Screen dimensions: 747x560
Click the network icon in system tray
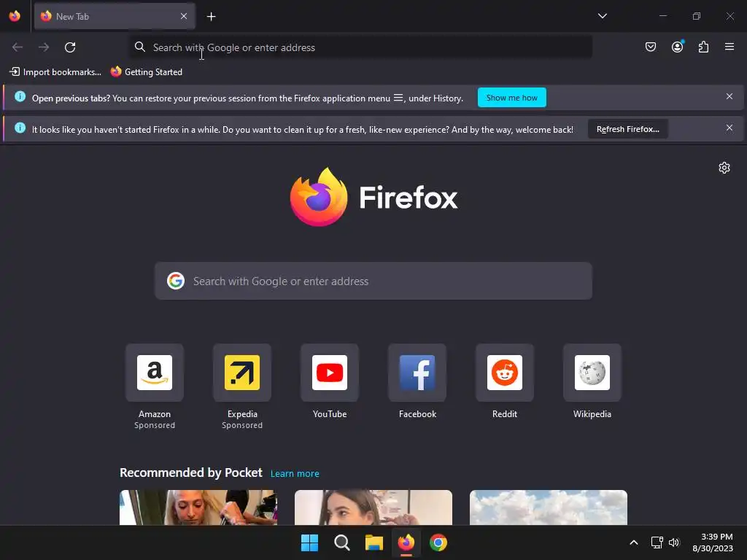[657, 542]
